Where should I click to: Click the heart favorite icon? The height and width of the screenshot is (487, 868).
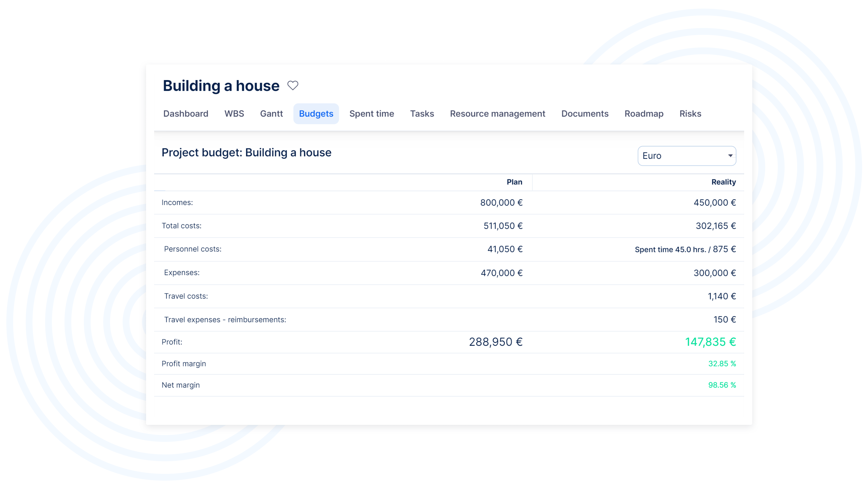point(292,86)
